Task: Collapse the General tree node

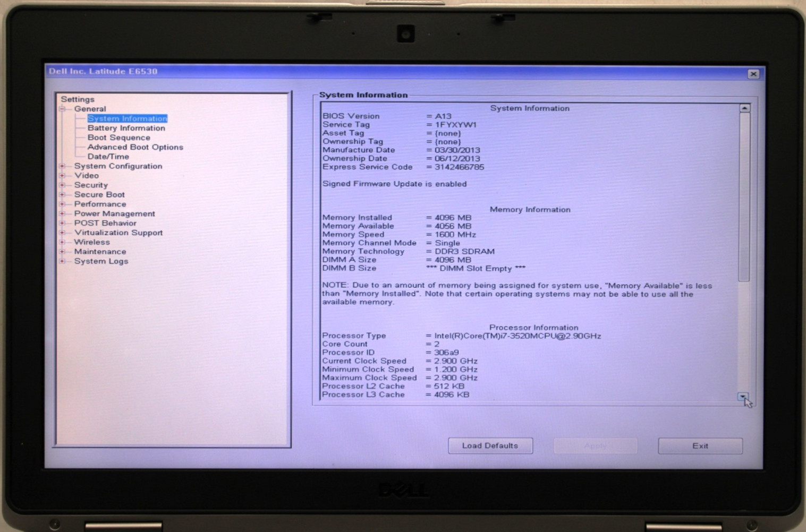Action: coord(63,109)
